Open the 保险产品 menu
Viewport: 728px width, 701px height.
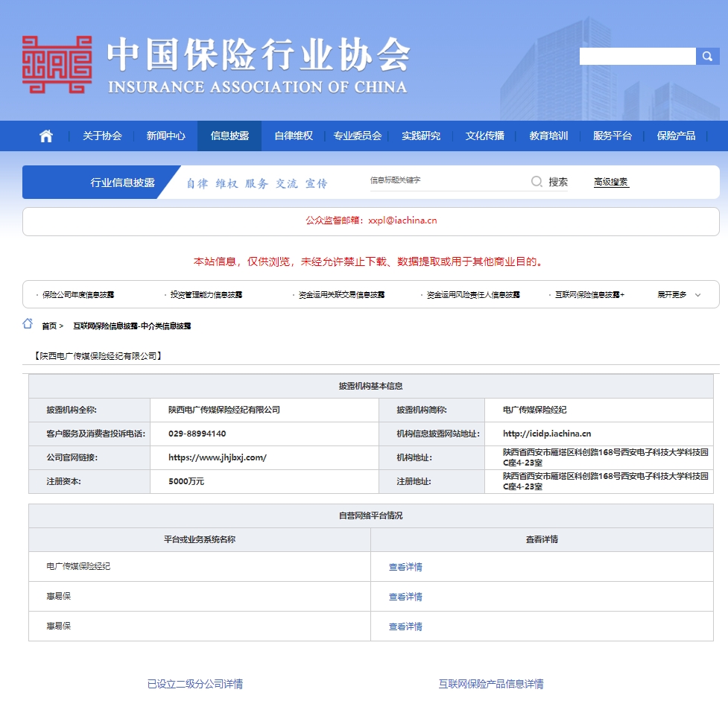point(676,136)
